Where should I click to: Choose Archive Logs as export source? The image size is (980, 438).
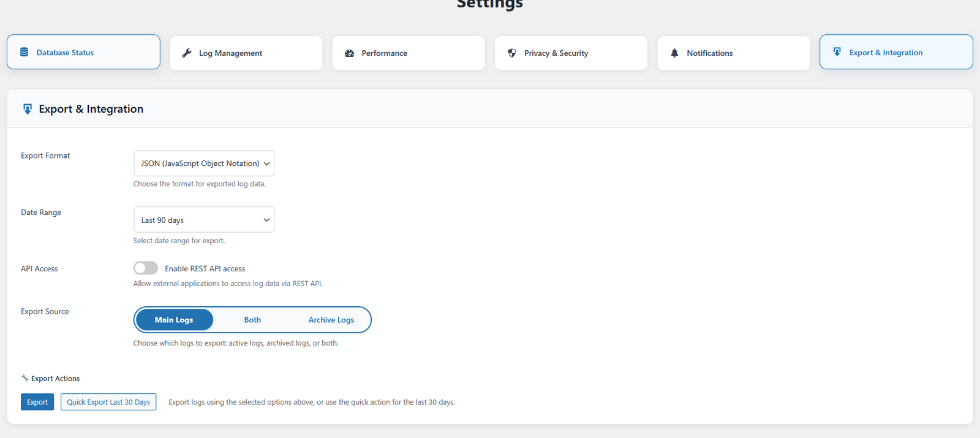331,320
